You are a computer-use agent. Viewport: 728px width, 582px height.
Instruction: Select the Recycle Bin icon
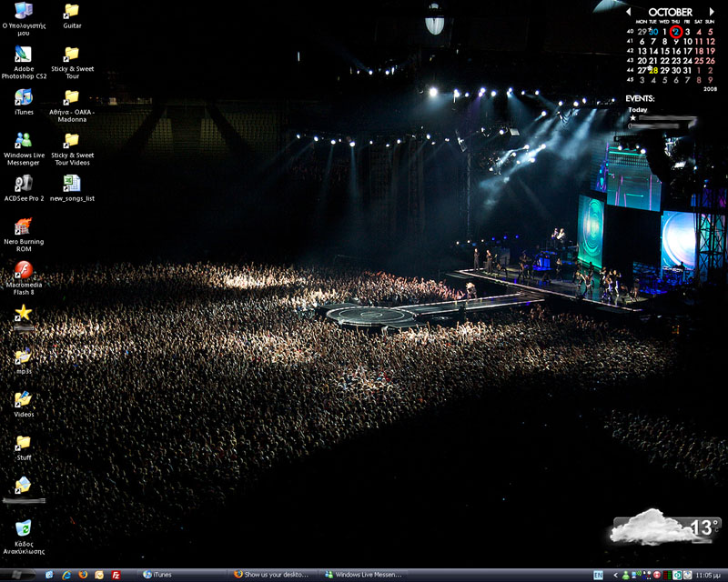[24, 529]
